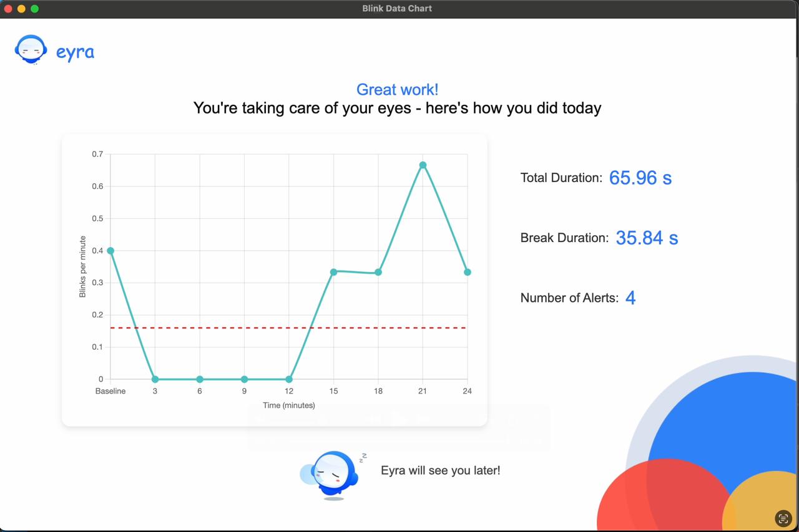Select the Baseline data point on the chart
This screenshot has width=799, height=532.
tap(110, 251)
